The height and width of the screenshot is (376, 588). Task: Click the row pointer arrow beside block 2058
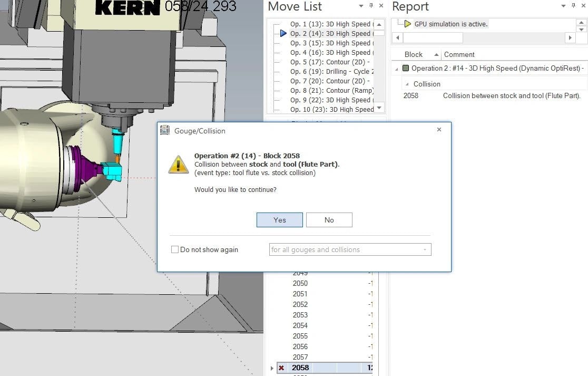272,368
